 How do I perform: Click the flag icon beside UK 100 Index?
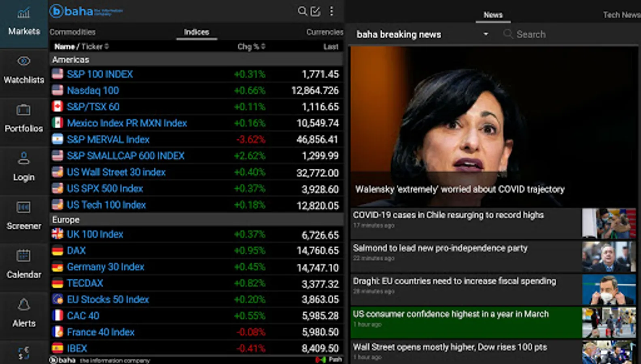tap(57, 234)
